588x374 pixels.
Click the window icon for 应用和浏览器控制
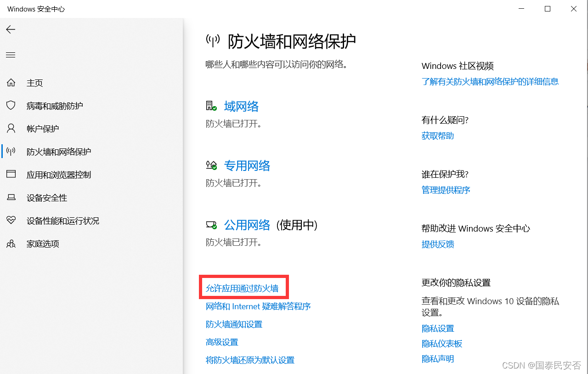11,175
